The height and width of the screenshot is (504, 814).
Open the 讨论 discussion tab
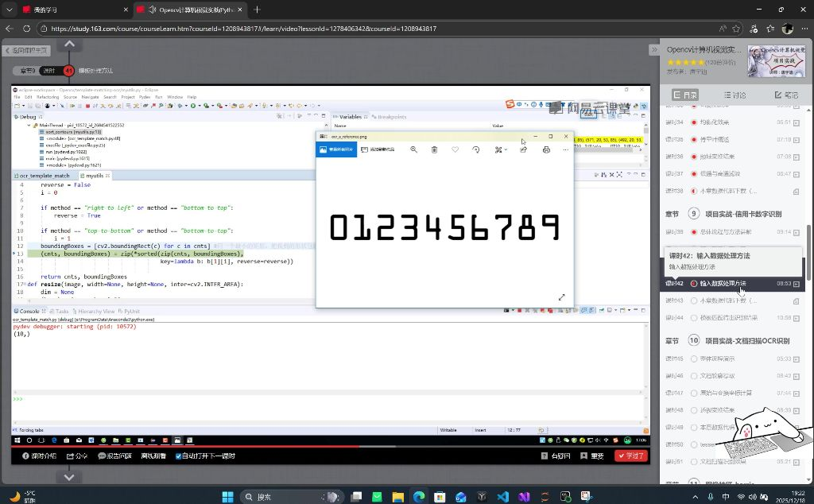735,95
